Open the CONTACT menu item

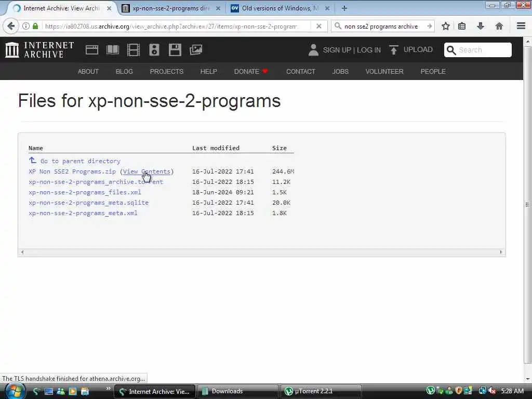tap(301, 72)
